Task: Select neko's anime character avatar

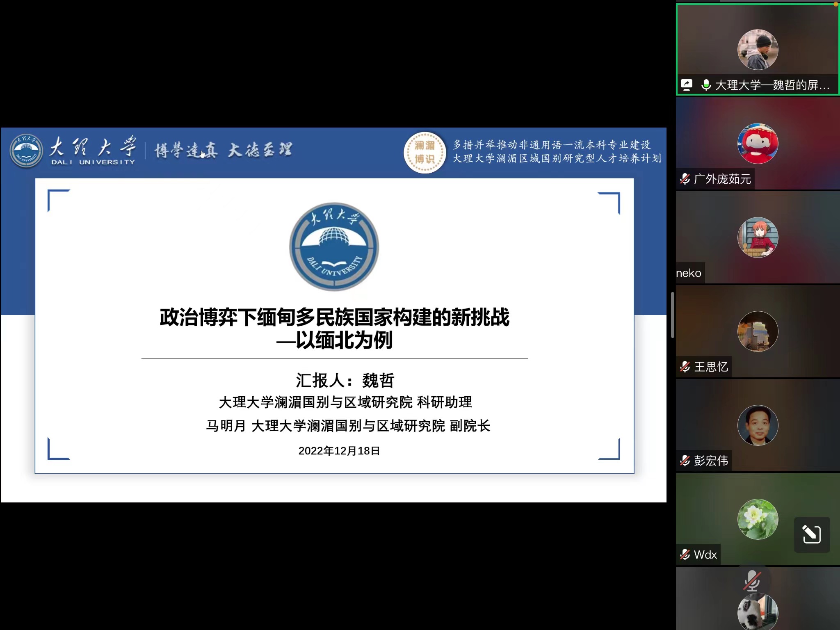Action: [758, 237]
